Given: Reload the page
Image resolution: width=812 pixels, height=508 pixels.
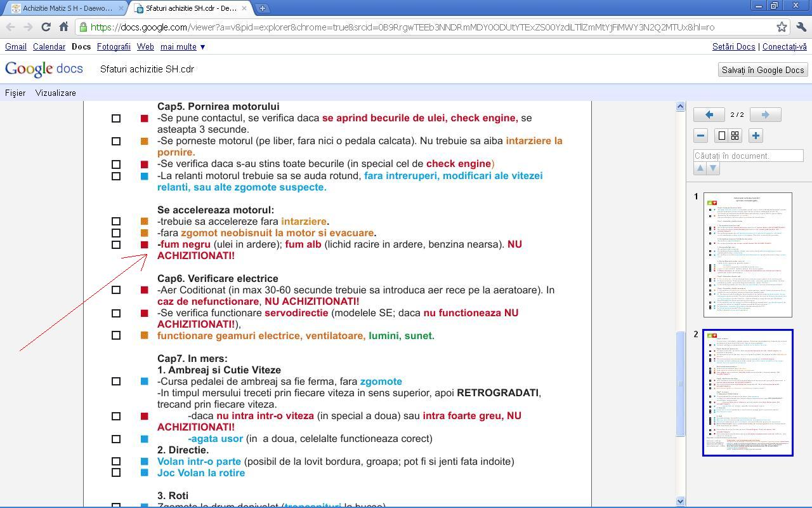Looking at the screenshot, I should (46, 27).
